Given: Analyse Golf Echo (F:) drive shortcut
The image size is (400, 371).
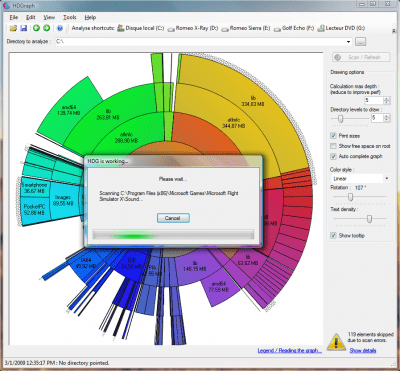Looking at the screenshot, I should click(294, 28).
